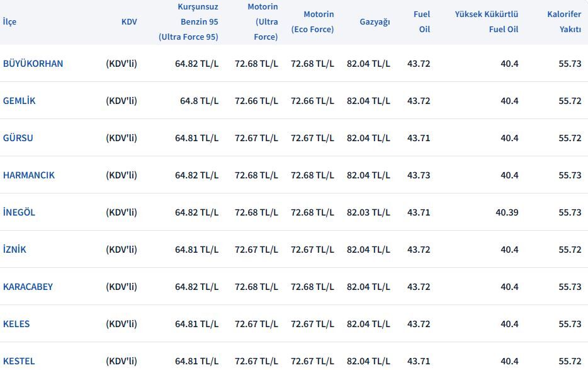Select the Kurşunsuz Benzin 95 column header
The height and width of the screenshot is (370, 588).
pyautogui.click(x=188, y=21)
